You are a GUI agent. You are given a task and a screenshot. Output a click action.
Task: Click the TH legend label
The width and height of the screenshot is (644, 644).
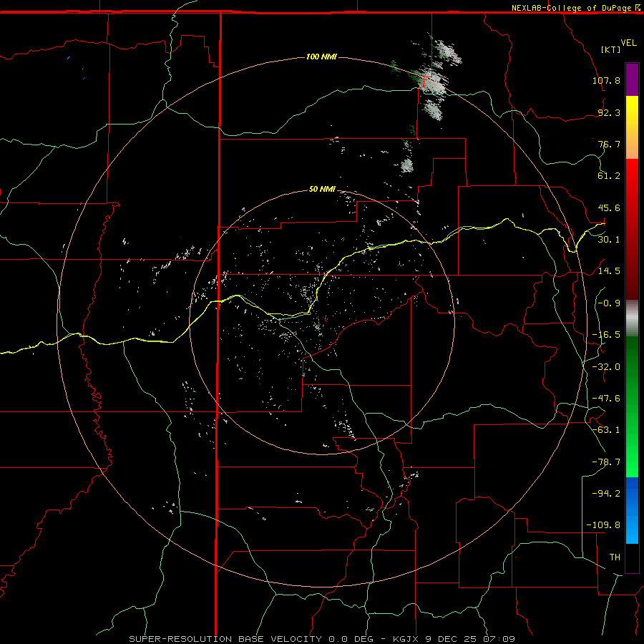coord(615,557)
